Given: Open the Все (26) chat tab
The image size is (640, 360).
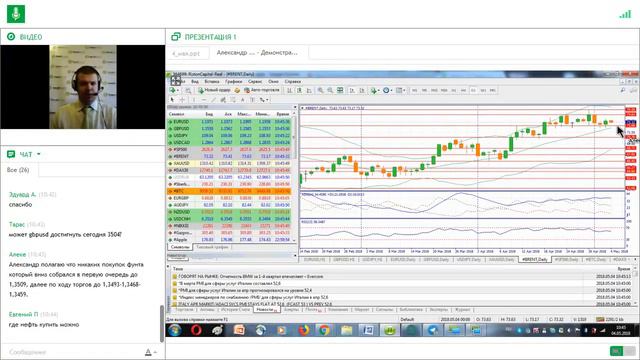Looking at the screenshot, I should (x=18, y=170).
